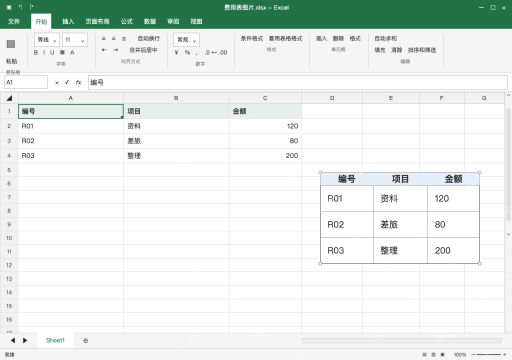
Task: Click the second alignment icon in top row
Action: click(x=114, y=39)
